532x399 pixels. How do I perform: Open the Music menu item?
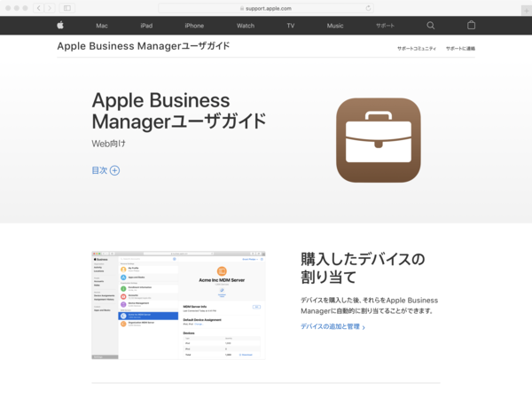[335, 26]
